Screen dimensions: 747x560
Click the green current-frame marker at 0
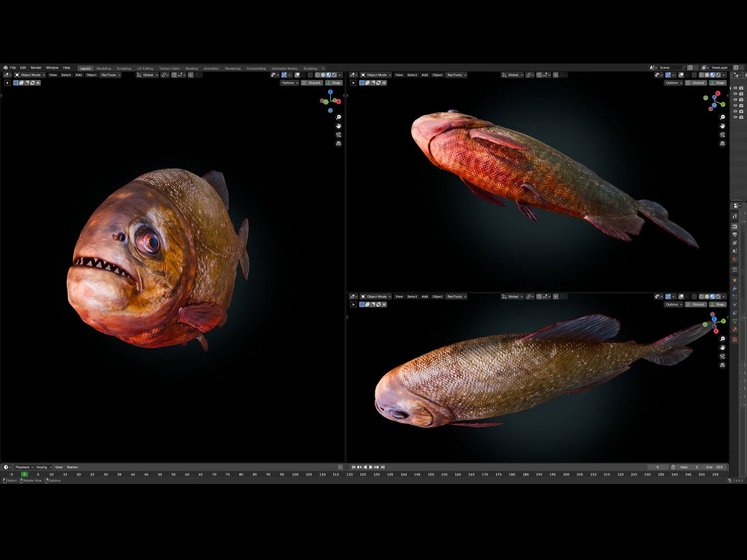[x=25, y=474]
